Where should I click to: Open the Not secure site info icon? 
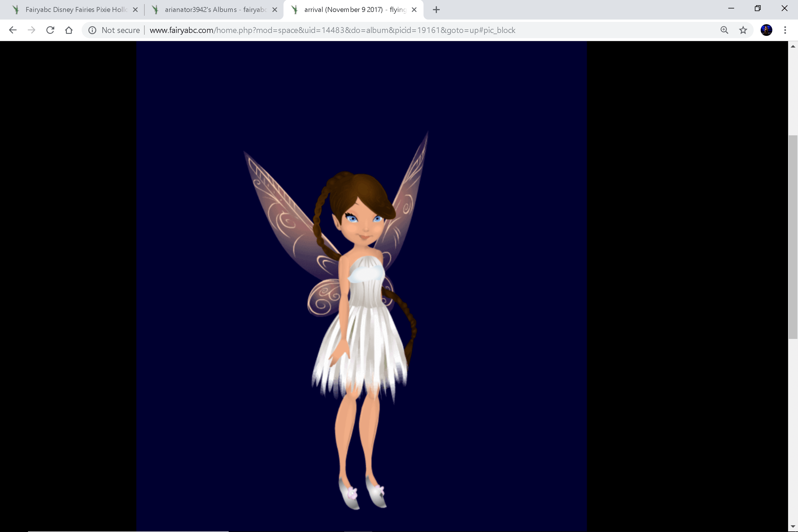pos(92,30)
